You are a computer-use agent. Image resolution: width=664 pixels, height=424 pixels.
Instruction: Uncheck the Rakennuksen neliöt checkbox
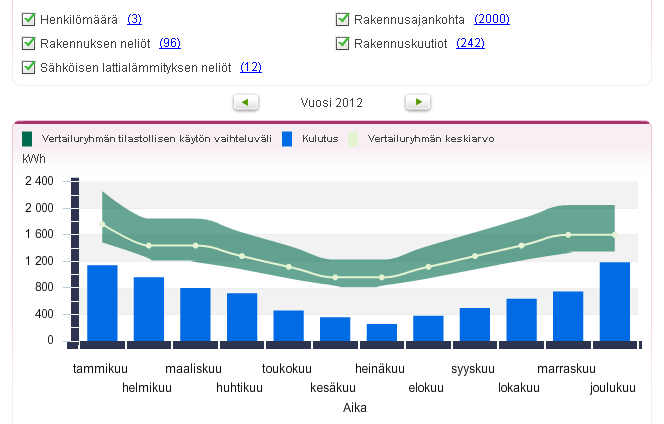click(x=28, y=43)
